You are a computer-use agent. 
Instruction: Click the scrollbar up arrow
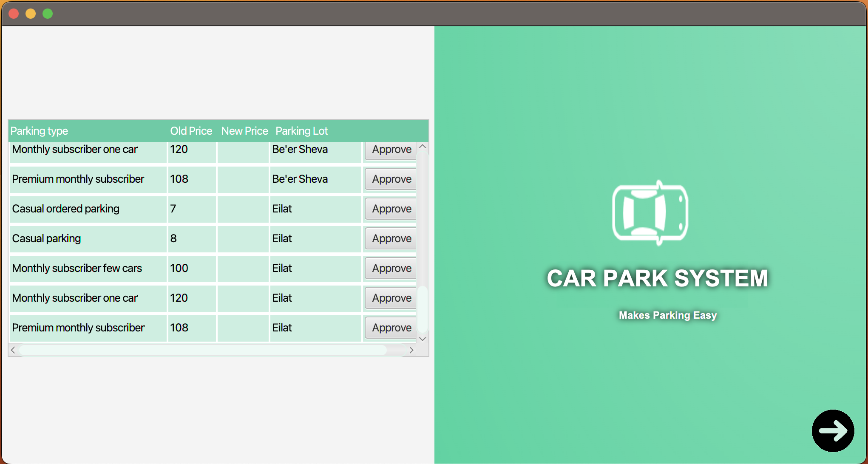click(423, 146)
